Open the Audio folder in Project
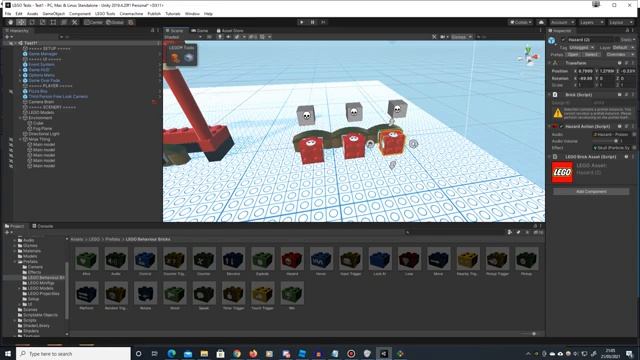Viewport: 640px width, 360px height. pos(29,240)
